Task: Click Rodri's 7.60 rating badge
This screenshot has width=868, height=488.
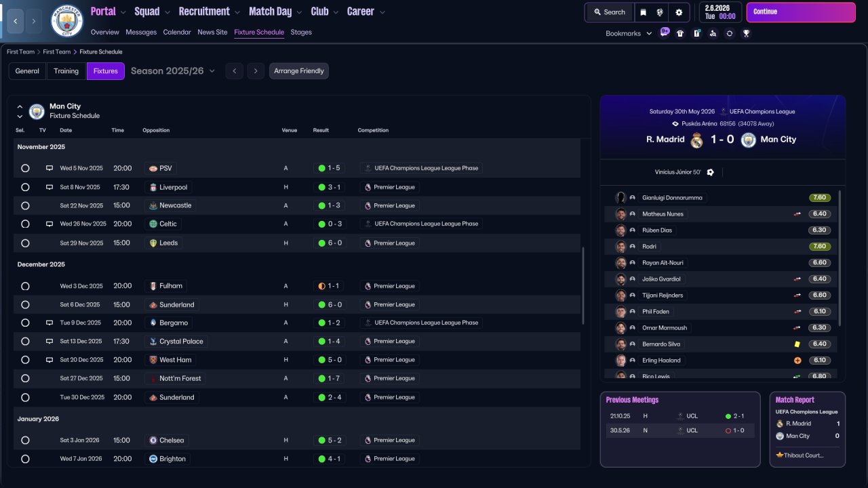Action: 820,247
